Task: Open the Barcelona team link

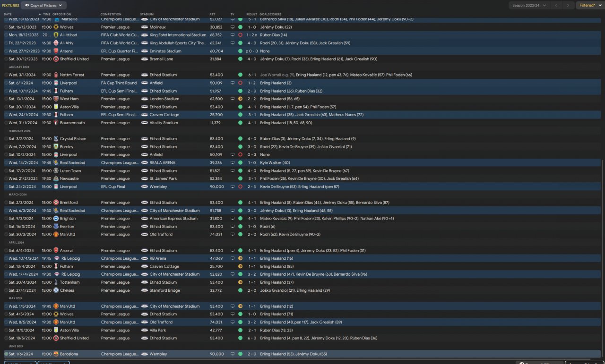Action: (x=69, y=354)
